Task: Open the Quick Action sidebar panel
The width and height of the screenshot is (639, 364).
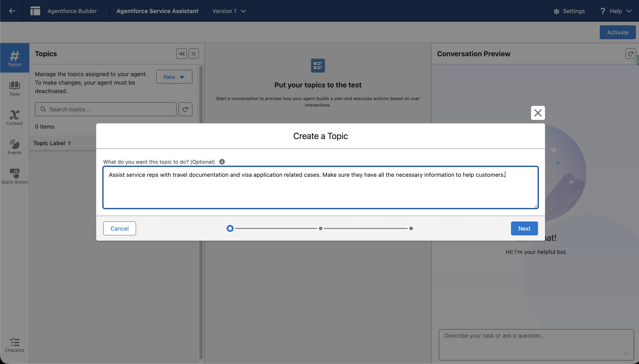Action: point(14,176)
